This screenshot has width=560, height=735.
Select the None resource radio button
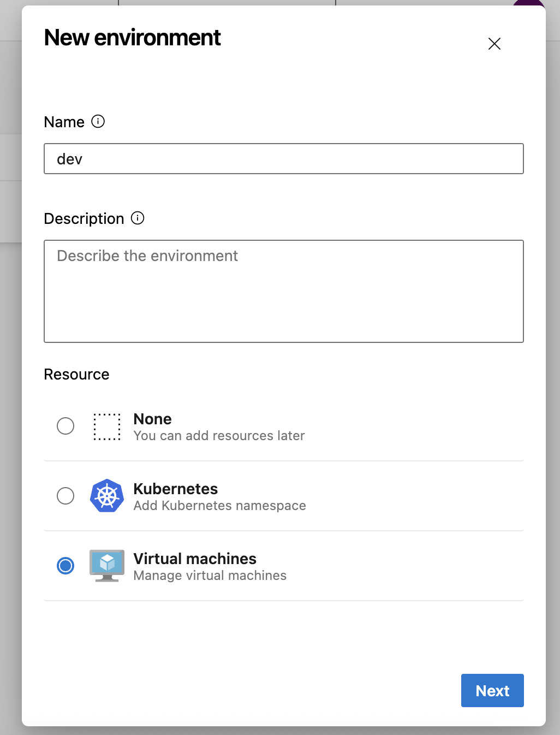pyautogui.click(x=65, y=426)
